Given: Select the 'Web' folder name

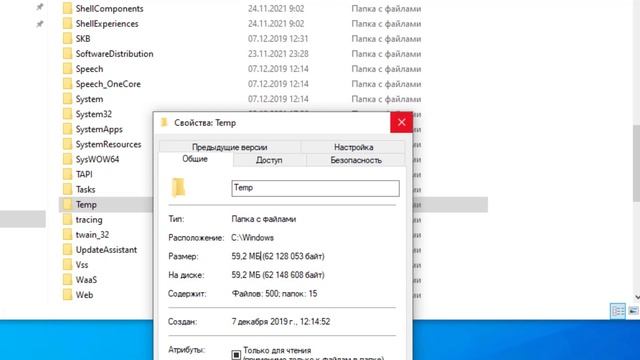Looking at the screenshot, I should [x=84, y=295].
